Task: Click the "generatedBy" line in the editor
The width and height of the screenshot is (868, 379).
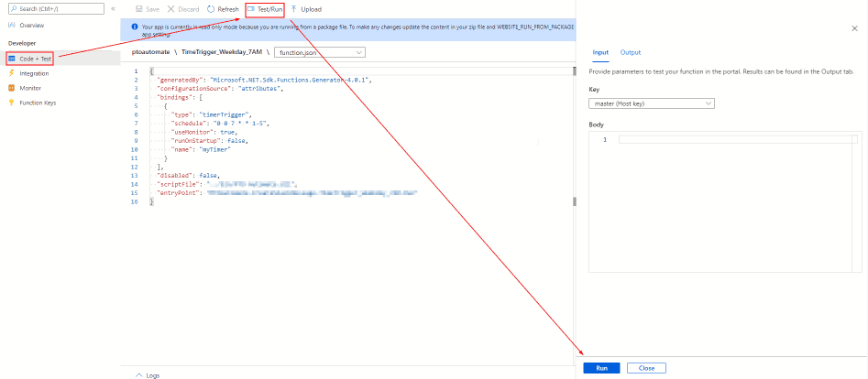Action: 265,80
